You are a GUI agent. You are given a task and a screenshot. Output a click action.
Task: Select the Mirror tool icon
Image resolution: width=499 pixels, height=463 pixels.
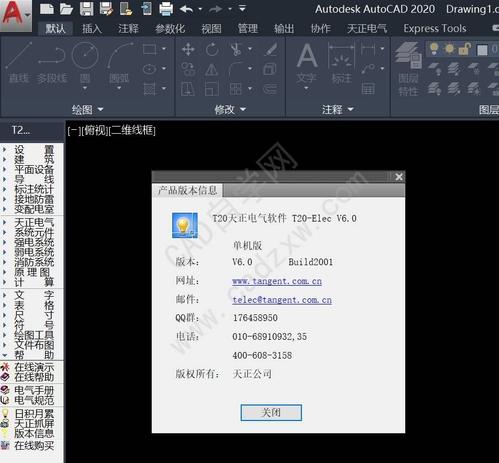coord(212,69)
